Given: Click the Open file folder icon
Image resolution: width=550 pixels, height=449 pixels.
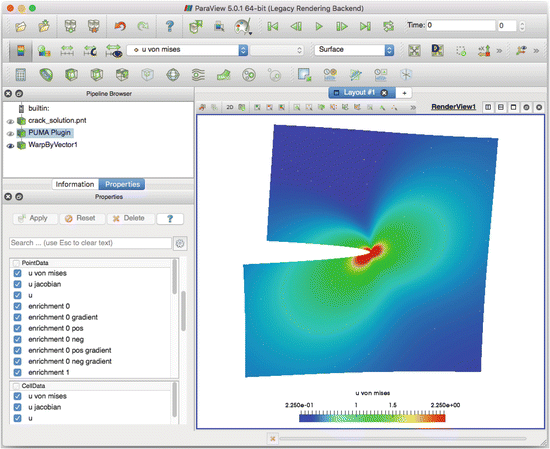Looking at the screenshot, I should 21,26.
